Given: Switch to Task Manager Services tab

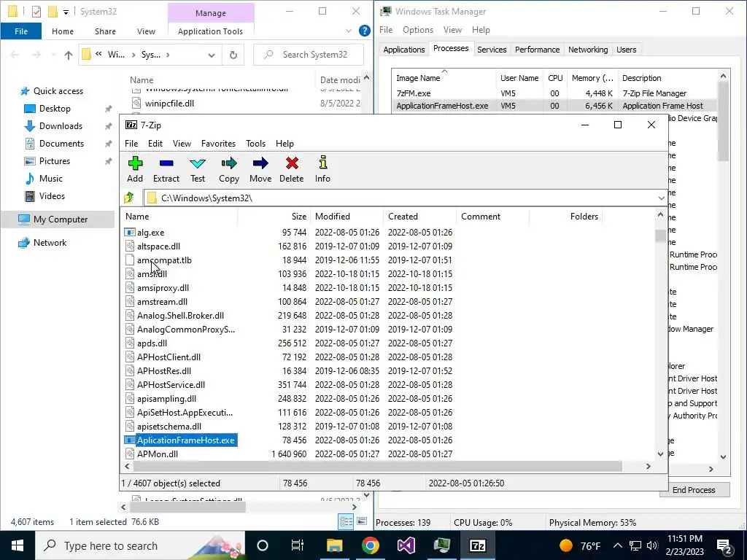Looking at the screenshot, I should 492,50.
